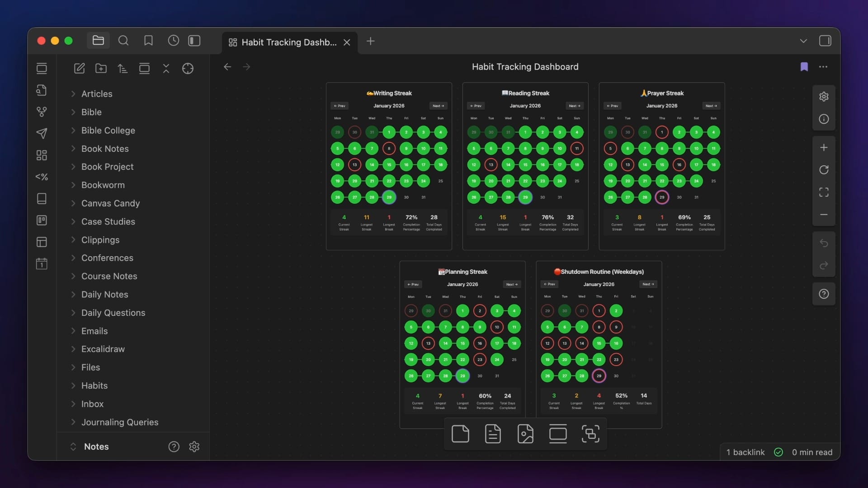The width and height of the screenshot is (868, 488).
Task: Expand the Bible College folder
Action: (x=108, y=131)
